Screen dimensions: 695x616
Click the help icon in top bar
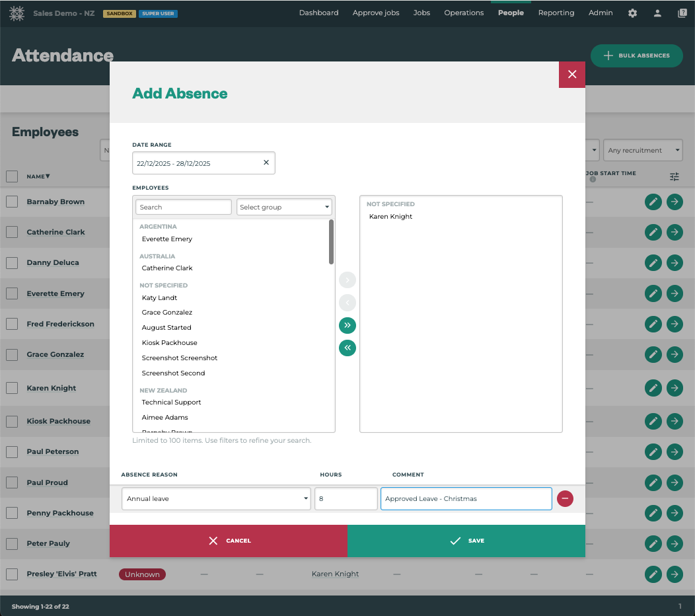click(x=682, y=13)
